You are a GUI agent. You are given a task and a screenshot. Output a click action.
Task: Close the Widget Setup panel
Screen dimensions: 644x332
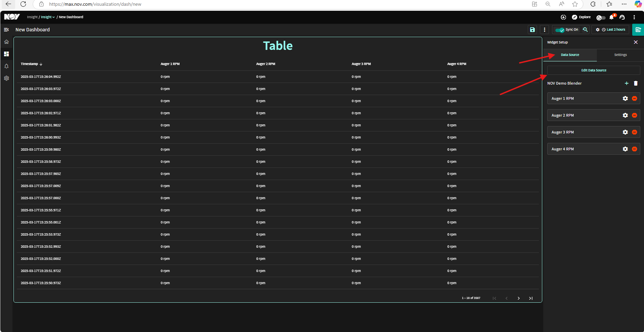[636, 42]
